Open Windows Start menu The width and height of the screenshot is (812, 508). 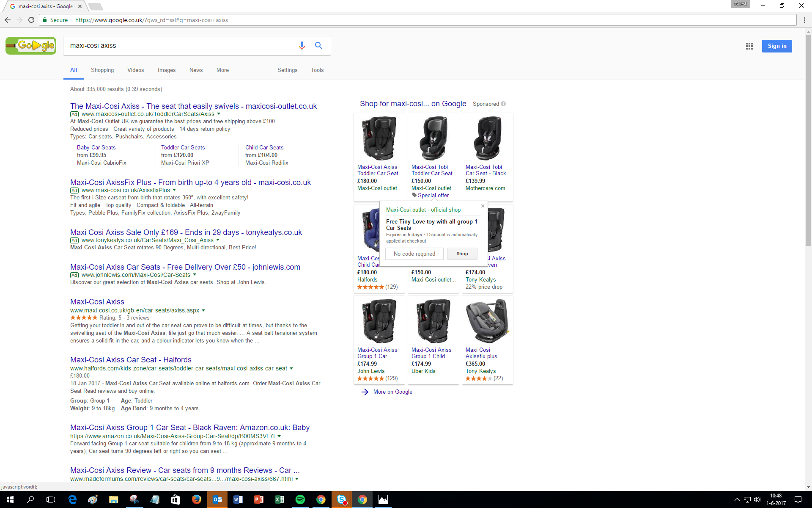pos(10,500)
